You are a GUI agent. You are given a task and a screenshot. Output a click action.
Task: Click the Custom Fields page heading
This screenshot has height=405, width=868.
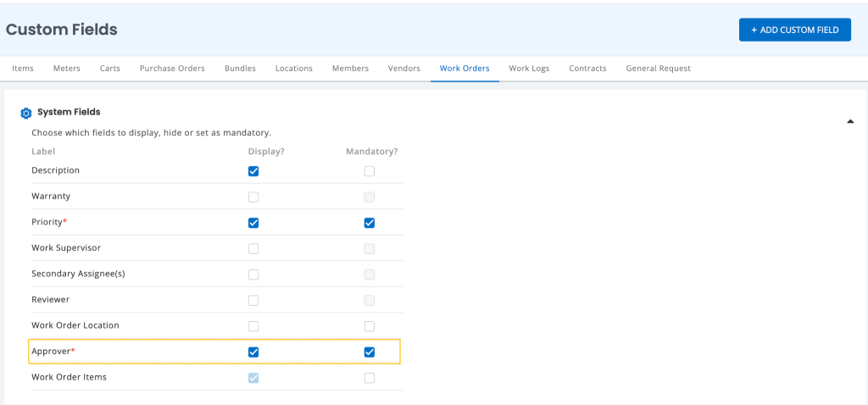pyautogui.click(x=61, y=30)
